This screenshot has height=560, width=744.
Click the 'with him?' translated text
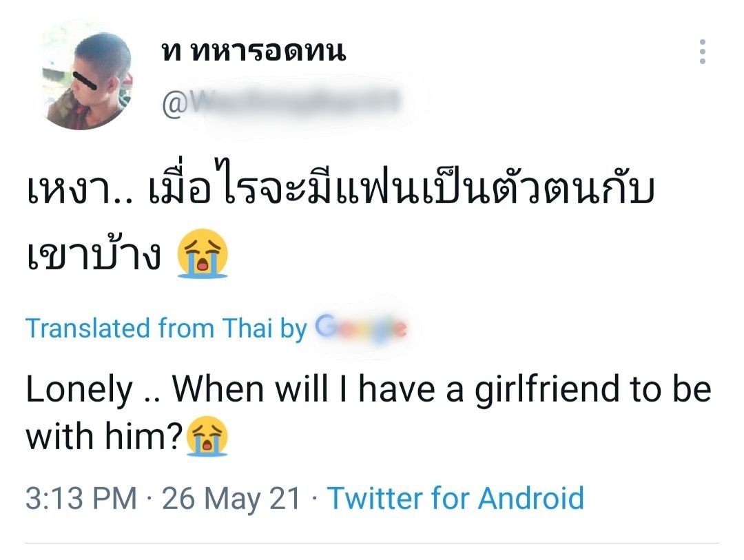click(104, 437)
